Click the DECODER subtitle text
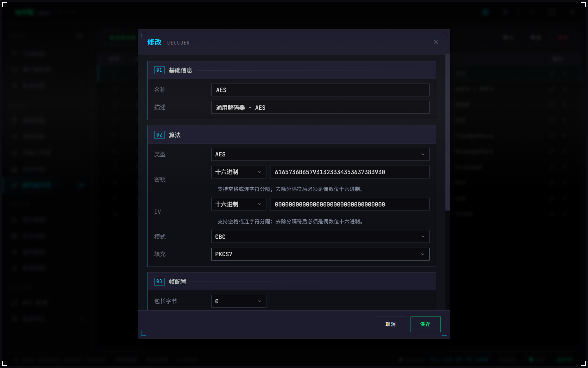This screenshot has height=368, width=588. (x=179, y=43)
